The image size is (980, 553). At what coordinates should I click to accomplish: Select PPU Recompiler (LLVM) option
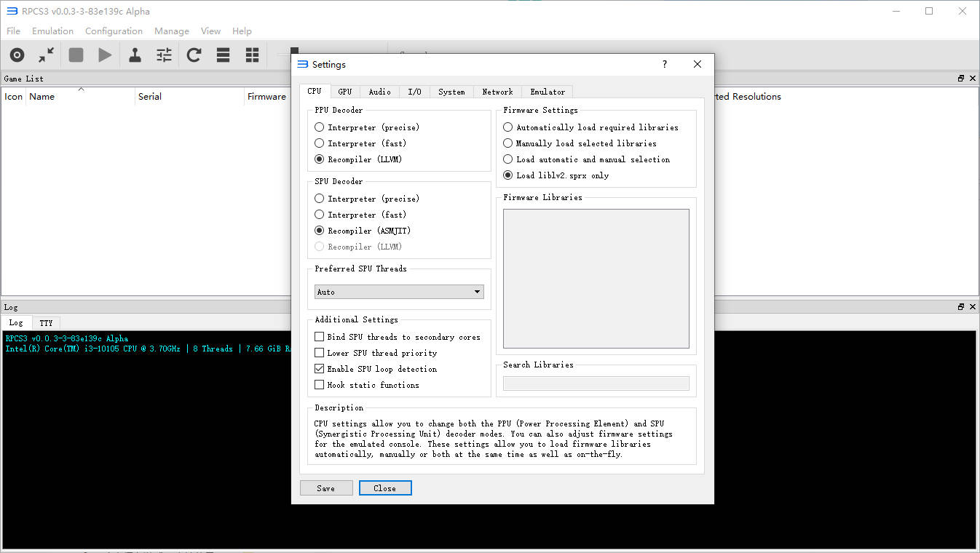(358, 159)
